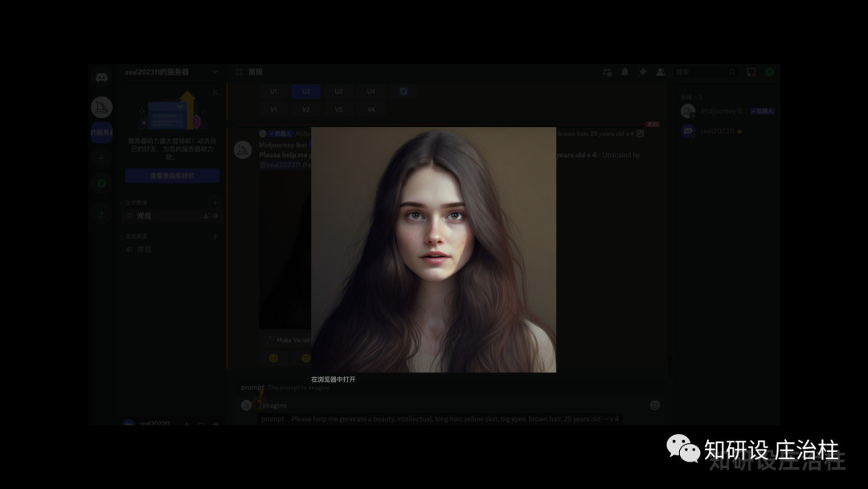Select the Midjourney sailboat server icon
The height and width of the screenshot is (489, 868).
102,108
